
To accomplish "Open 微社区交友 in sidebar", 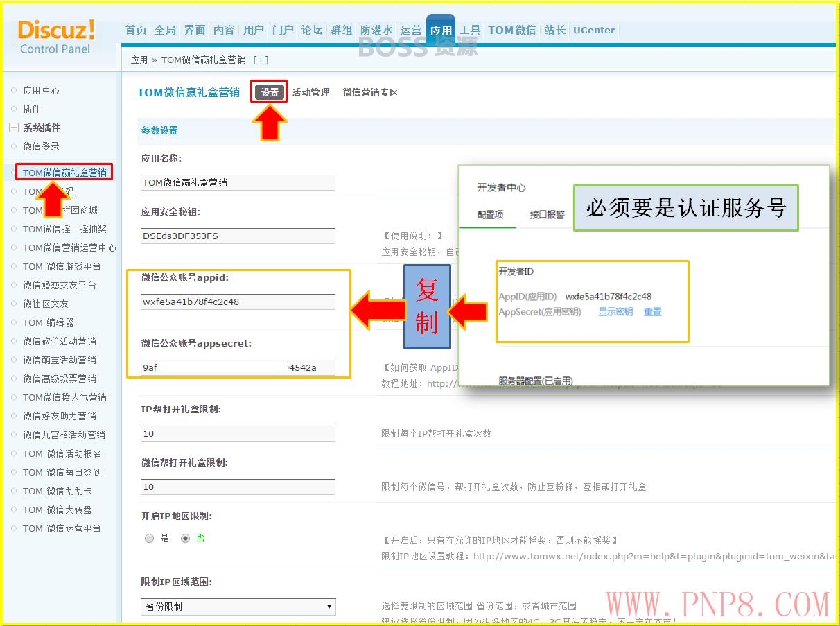I will [x=46, y=304].
